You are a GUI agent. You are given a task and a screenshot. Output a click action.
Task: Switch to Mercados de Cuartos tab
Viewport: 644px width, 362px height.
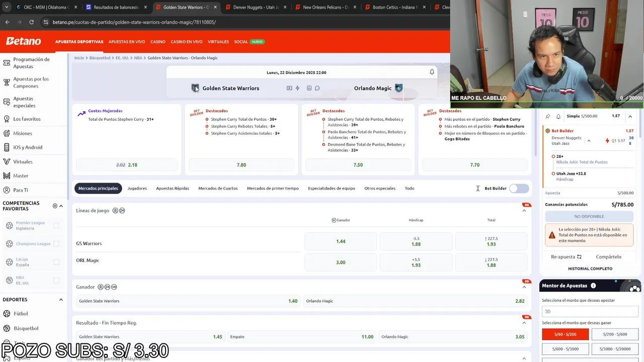pos(218,188)
